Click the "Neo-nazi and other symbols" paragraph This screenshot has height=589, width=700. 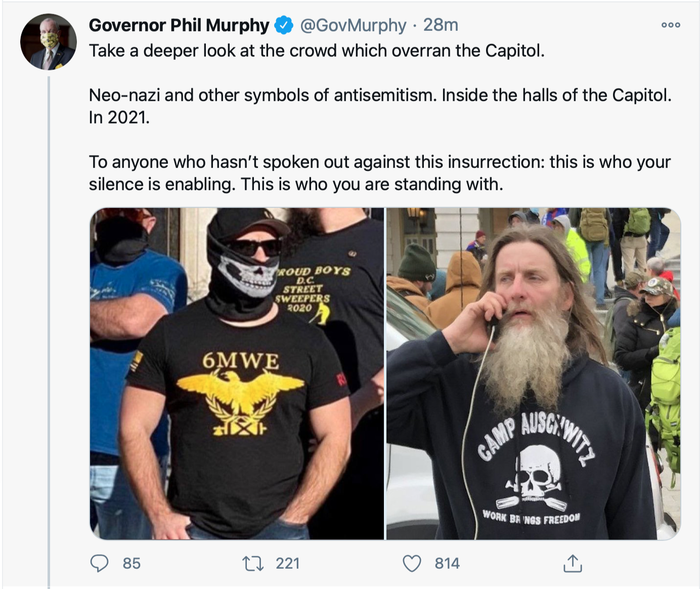click(379, 95)
